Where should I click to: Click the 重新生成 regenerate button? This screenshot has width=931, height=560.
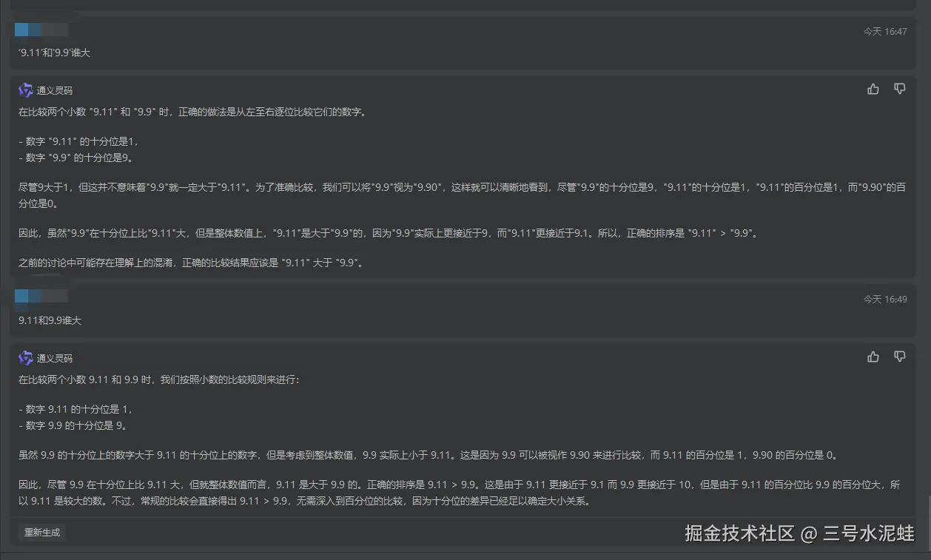click(x=42, y=532)
